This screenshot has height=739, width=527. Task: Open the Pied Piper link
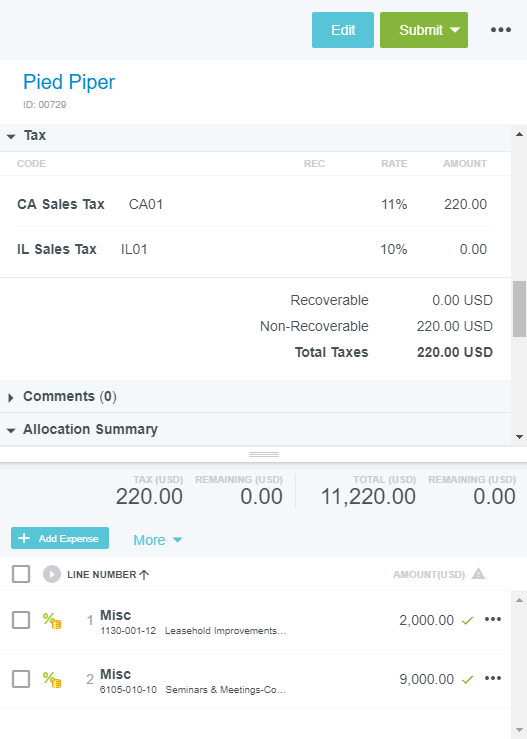pos(69,82)
